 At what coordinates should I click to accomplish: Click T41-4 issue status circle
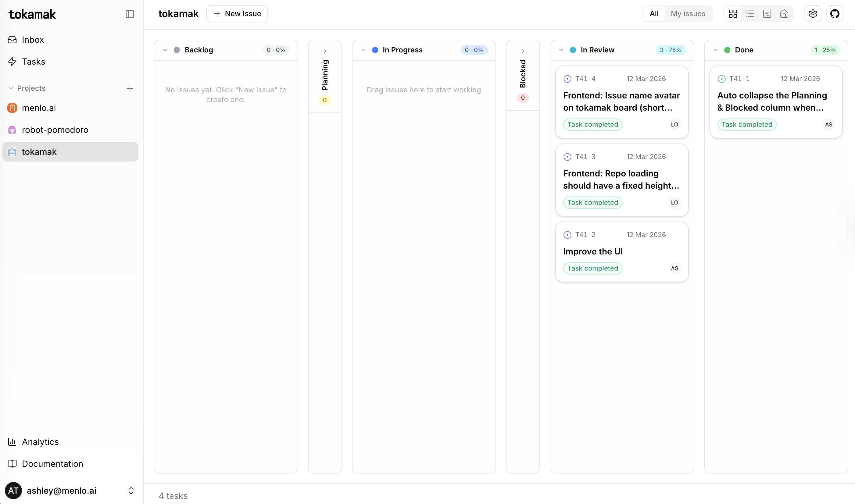click(567, 79)
